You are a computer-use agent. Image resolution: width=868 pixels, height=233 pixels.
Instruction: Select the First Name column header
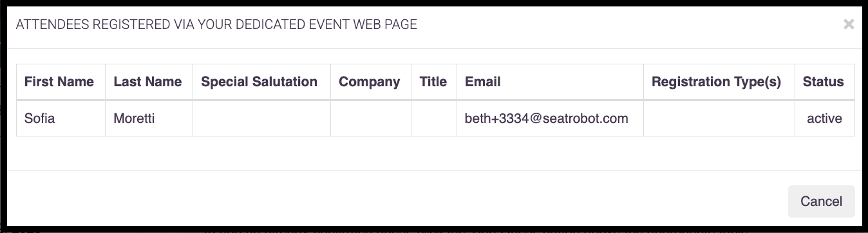(61, 82)
